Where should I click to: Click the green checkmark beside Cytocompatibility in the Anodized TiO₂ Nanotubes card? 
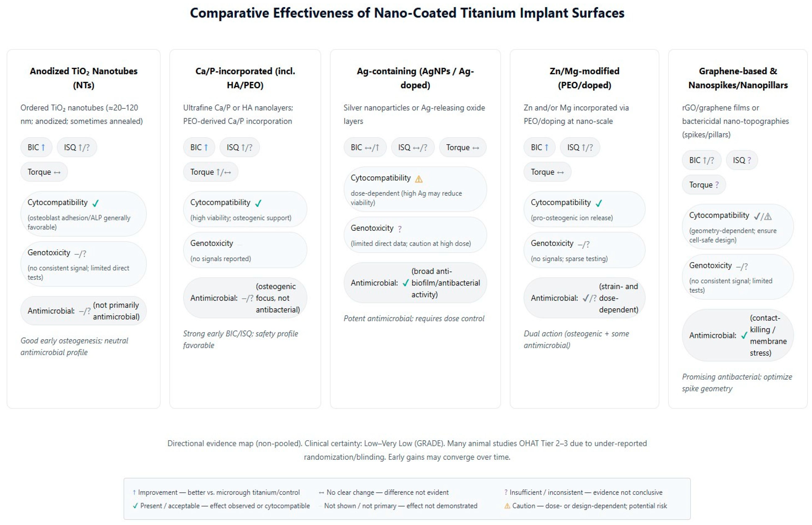point(95,203)
